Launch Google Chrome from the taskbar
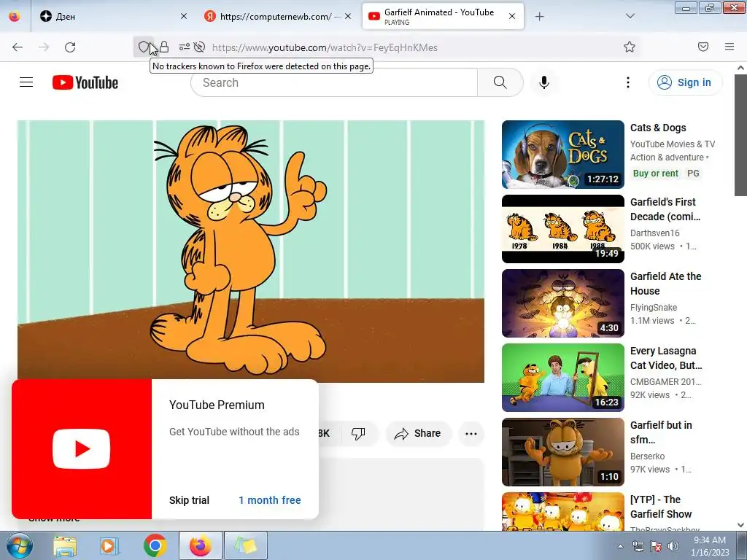This screenshot has height=560, width=747. 155,545
